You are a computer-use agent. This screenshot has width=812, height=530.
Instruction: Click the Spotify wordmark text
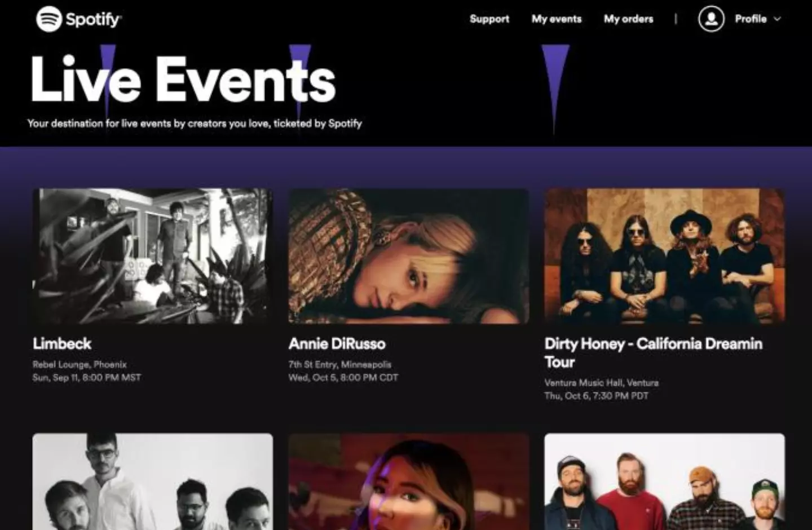click(x=93, y=20)
